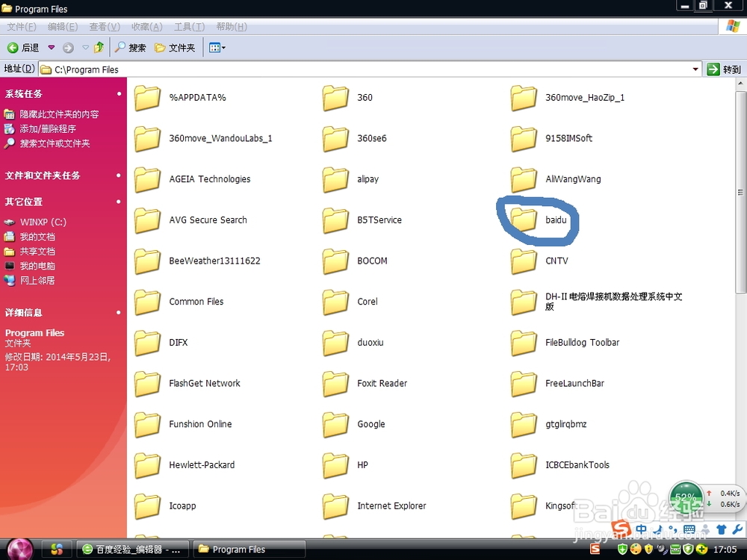Open My Documents (我的文档) link
The height and width of the screenshot is (560, 747).
point(37,237)
